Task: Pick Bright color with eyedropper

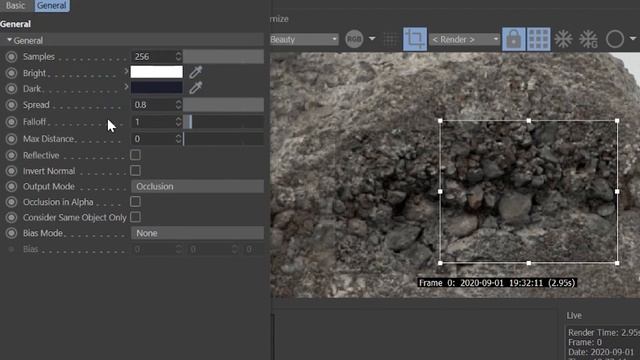Action: 196,72
